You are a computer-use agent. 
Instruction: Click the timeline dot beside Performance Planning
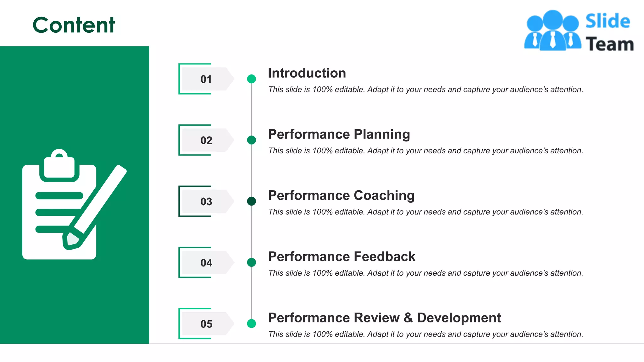252,140
